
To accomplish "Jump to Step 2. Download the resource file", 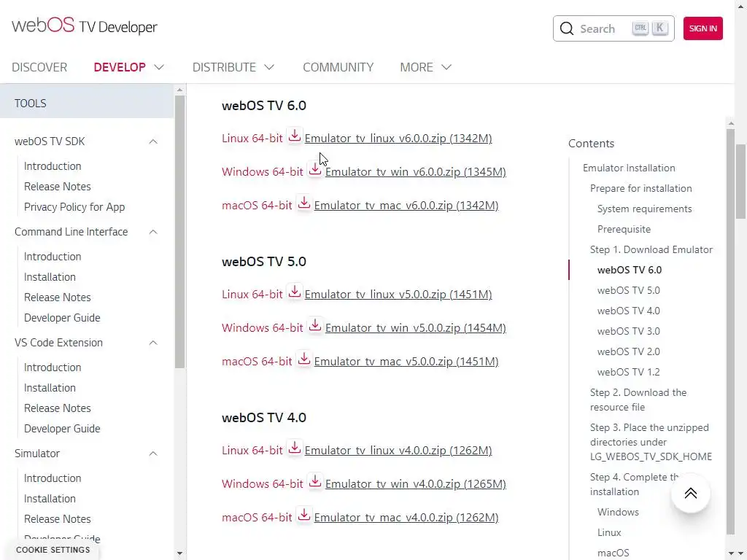I will 638,400.
